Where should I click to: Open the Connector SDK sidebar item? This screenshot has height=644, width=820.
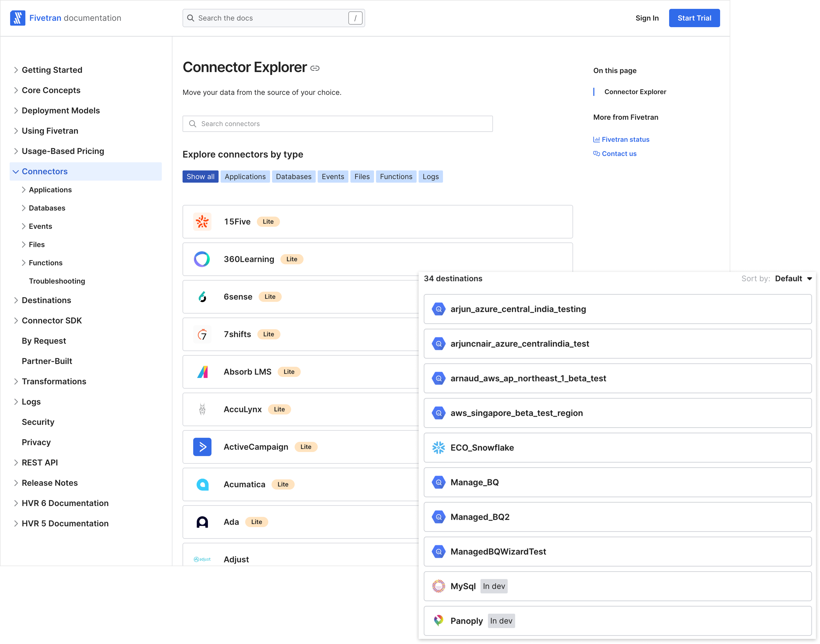tap(52, 321)
